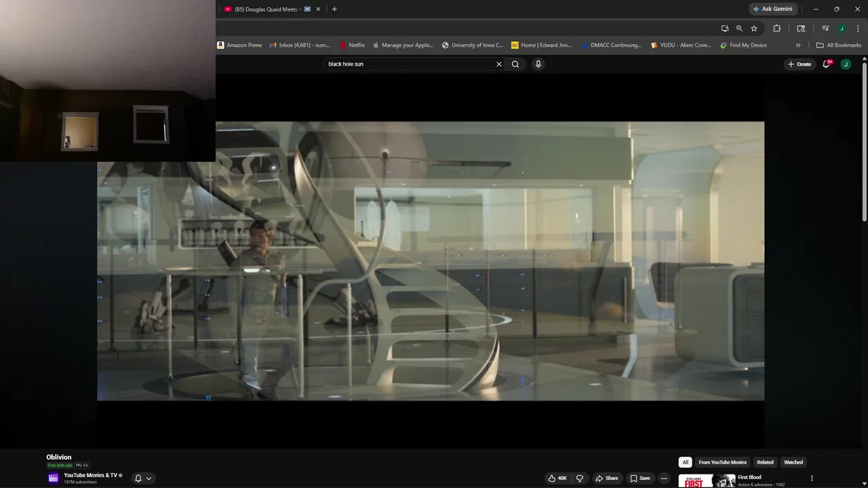Share the Oblivion video
This screenshot has height=488, width=868.
(607, 479)
